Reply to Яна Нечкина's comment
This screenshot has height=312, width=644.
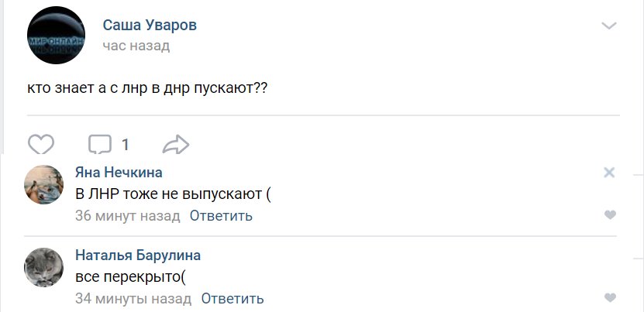coord(221,215)
